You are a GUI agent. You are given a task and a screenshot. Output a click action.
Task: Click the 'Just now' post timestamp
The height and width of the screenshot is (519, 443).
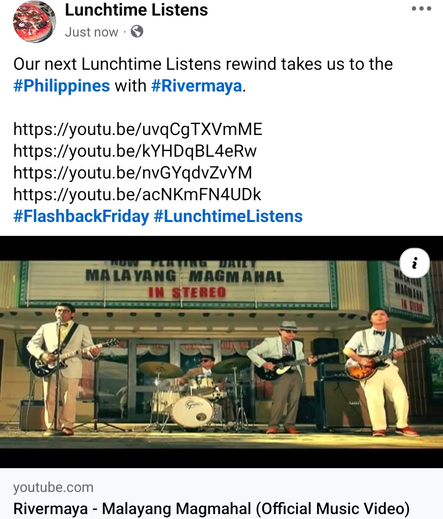click(x=91, y=32)
